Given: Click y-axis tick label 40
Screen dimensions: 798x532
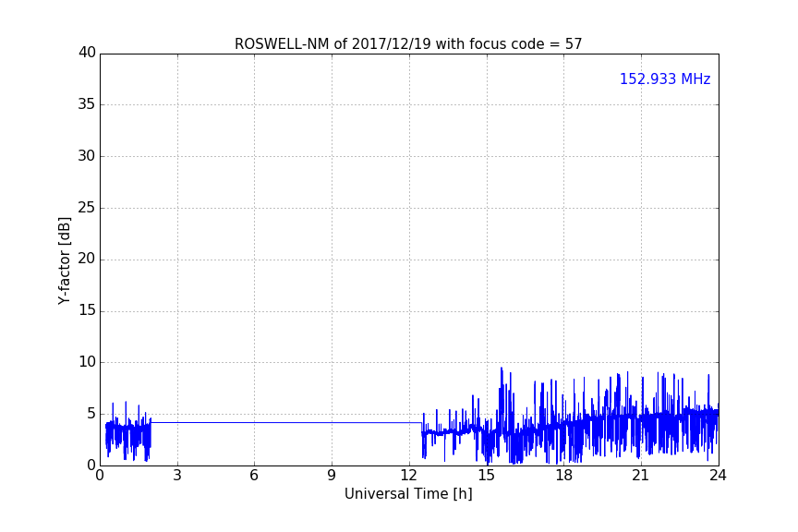Looking at the screenshot, I should click(x=87, y=53).
